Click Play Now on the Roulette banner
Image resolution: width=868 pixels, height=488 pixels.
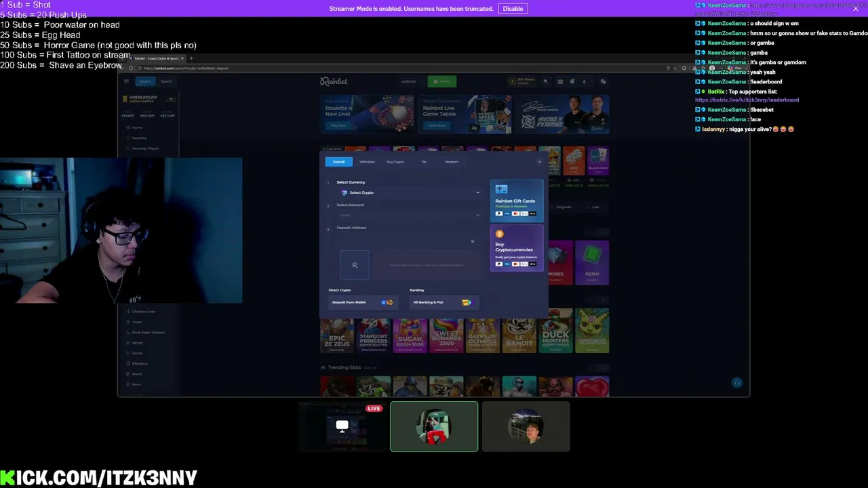click(338, 125)
